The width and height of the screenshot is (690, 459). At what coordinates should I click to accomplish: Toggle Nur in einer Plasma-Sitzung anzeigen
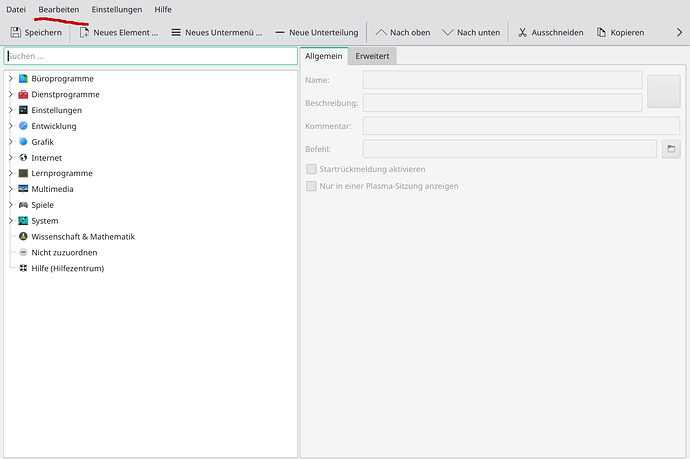tap(312, 186)
